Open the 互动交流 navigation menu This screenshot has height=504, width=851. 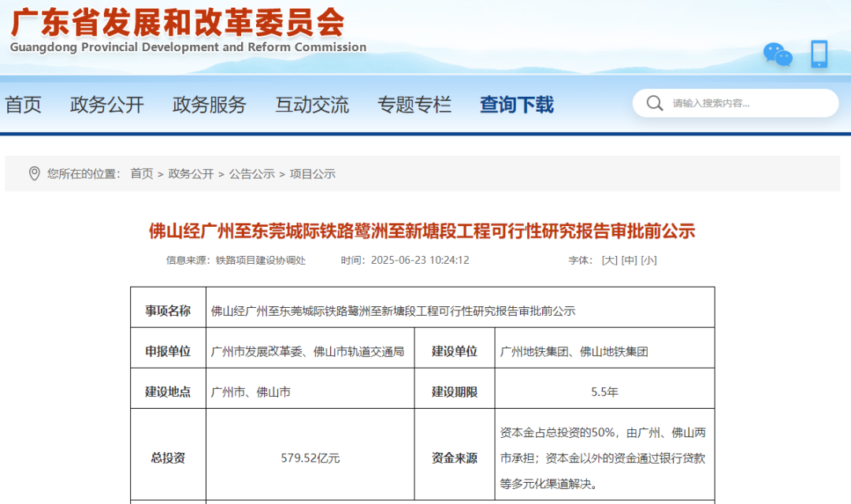click(312, 105)
